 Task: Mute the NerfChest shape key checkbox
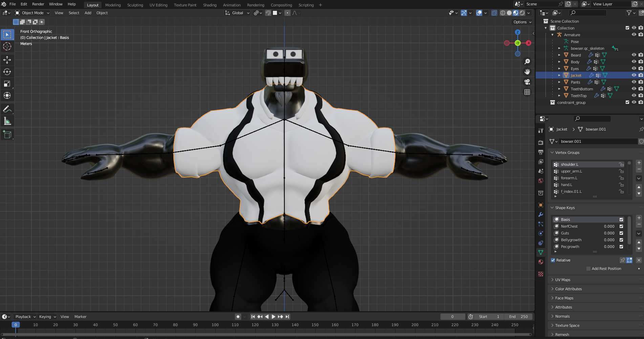[x=621, y=226]
